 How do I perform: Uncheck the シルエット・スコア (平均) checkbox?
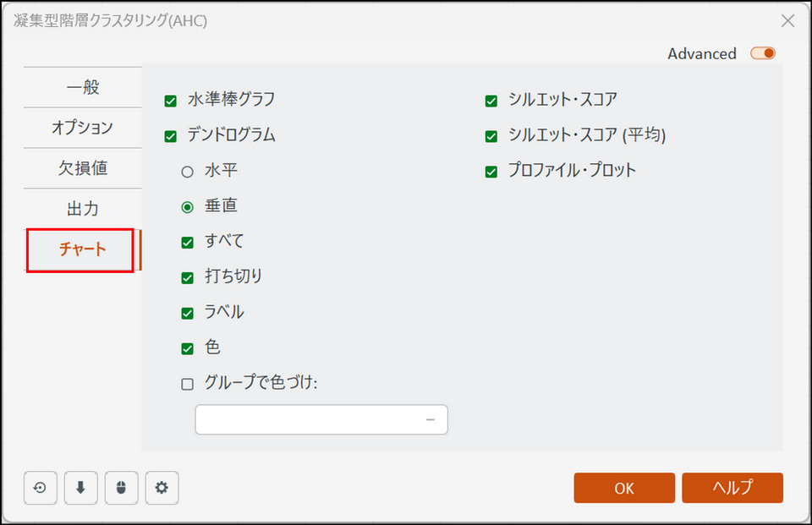(x=491, y=136)
